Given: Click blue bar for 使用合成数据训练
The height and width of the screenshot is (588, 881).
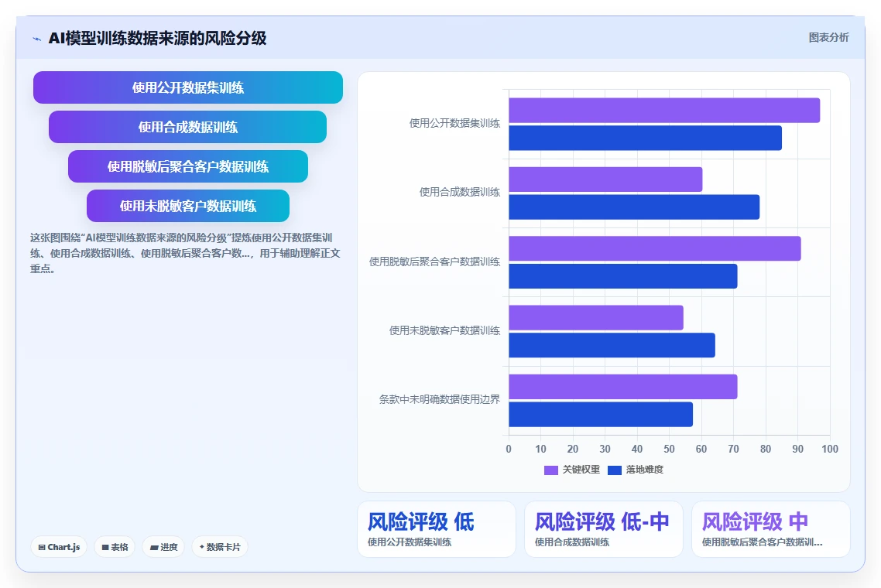Looking at the screenshot, I should pyautogui.click(x=634, y=207).
